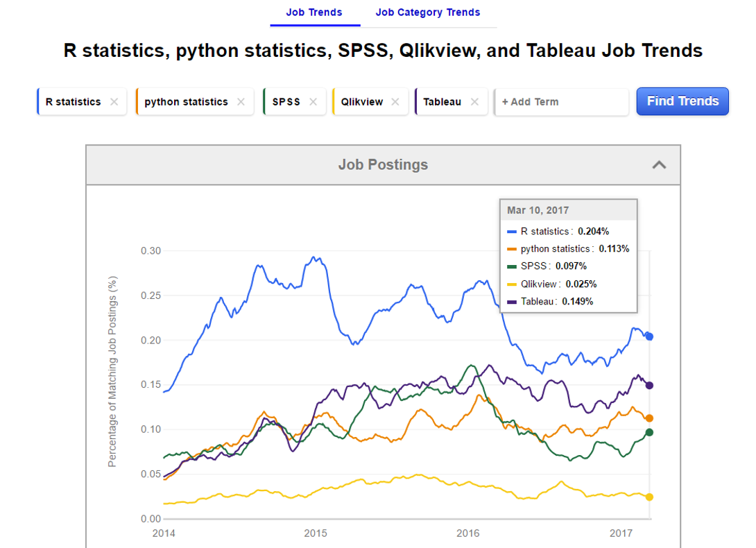Click the green SPSS legend marker
The height and width of the screenshot is (548, 756).
click(x=511, y=266)
